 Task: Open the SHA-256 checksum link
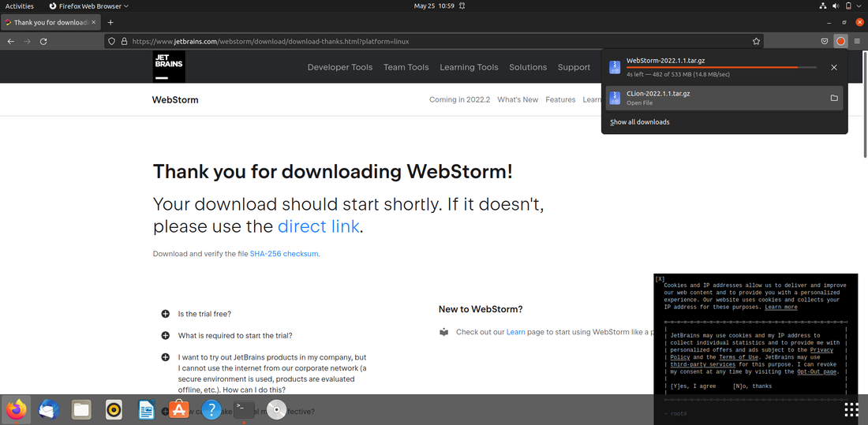[284, 254]
